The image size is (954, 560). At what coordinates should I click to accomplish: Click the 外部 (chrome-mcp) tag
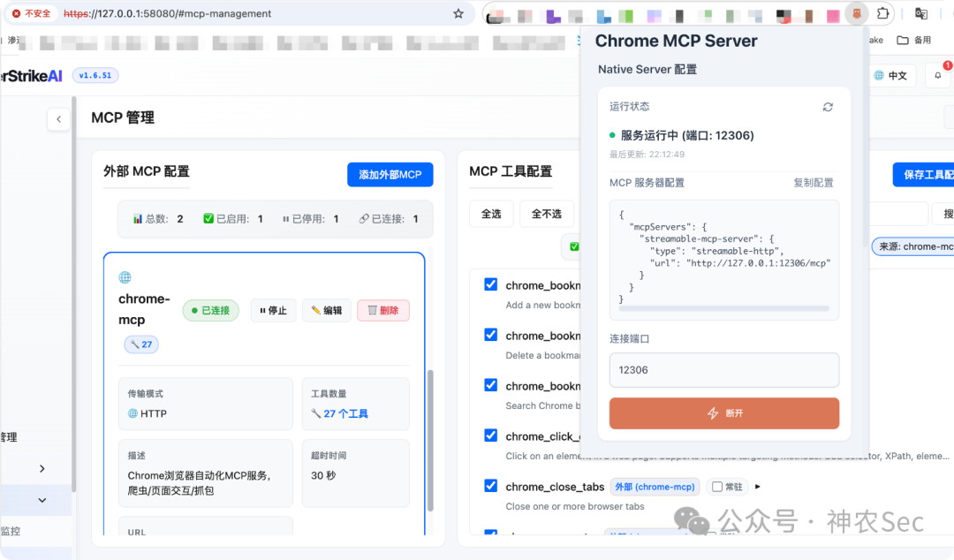point(655,487)
